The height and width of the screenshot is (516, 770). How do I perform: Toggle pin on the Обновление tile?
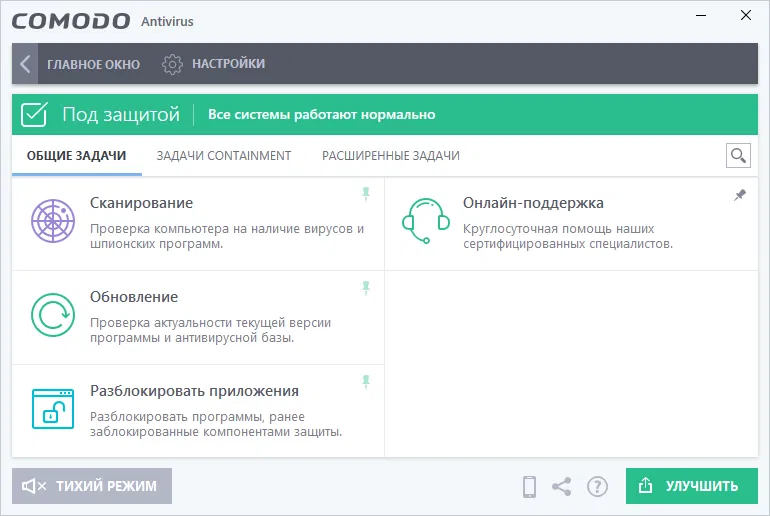click(366, 288)
